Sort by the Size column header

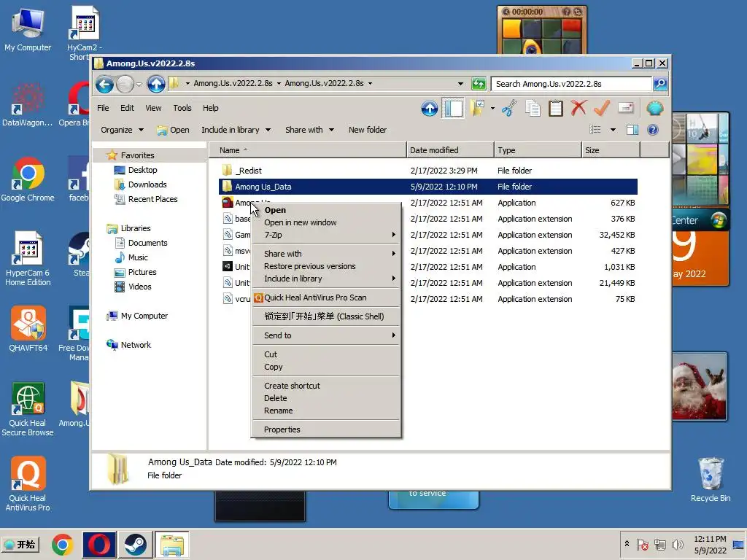tap(611, 150)
